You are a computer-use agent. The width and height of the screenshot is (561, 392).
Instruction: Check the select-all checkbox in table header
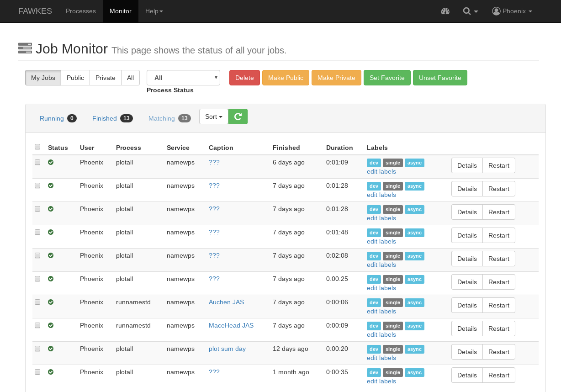pyautogui.click(x=37, y=147)
